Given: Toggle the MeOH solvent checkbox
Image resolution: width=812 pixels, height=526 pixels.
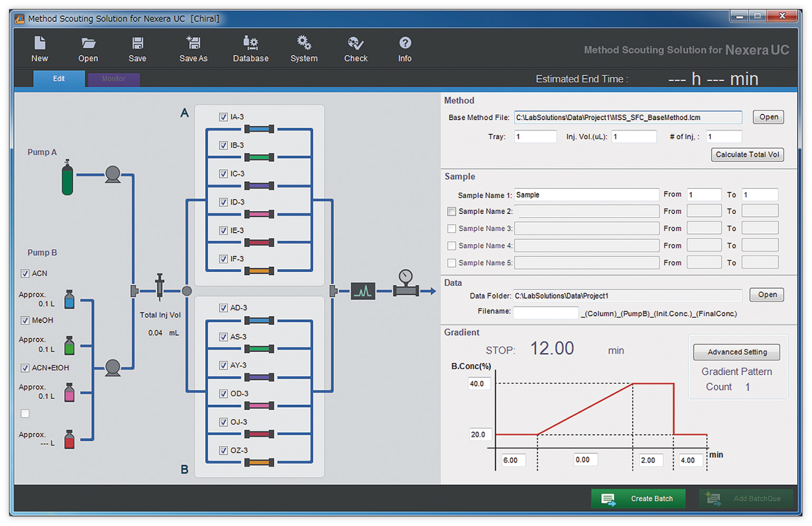Looking at the screenshot, I should (x=25, y=320).
